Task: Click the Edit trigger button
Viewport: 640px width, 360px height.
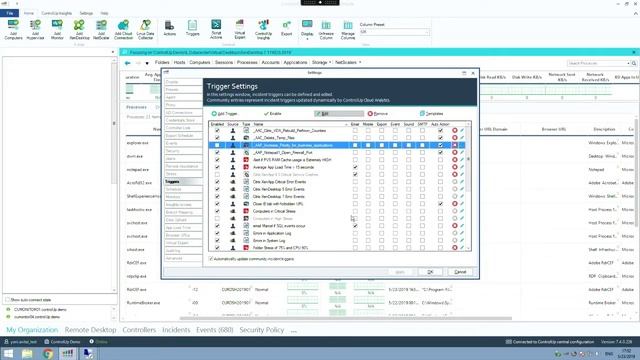Action: pos(339,113)
